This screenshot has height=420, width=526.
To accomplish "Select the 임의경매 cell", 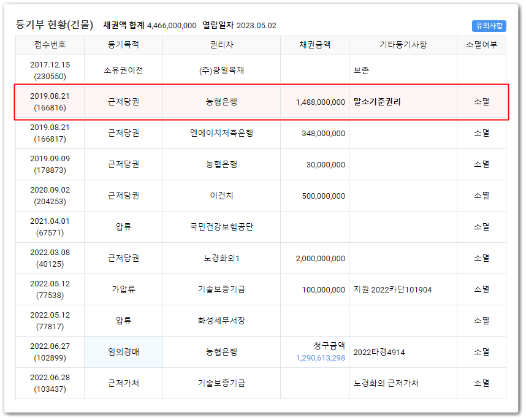I will pyautogui.click(x=123, y=352).
